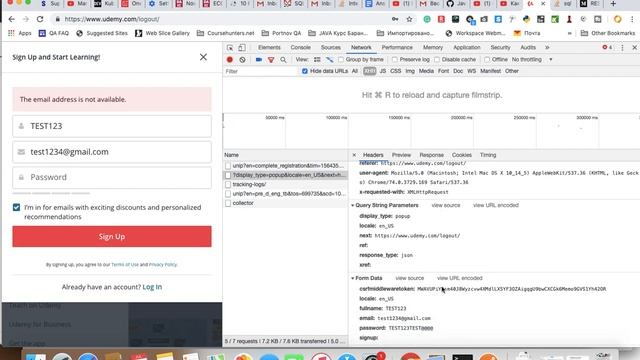Open the Preview tab of request
This screenshot has height=360, width=640.
(401, 155)
